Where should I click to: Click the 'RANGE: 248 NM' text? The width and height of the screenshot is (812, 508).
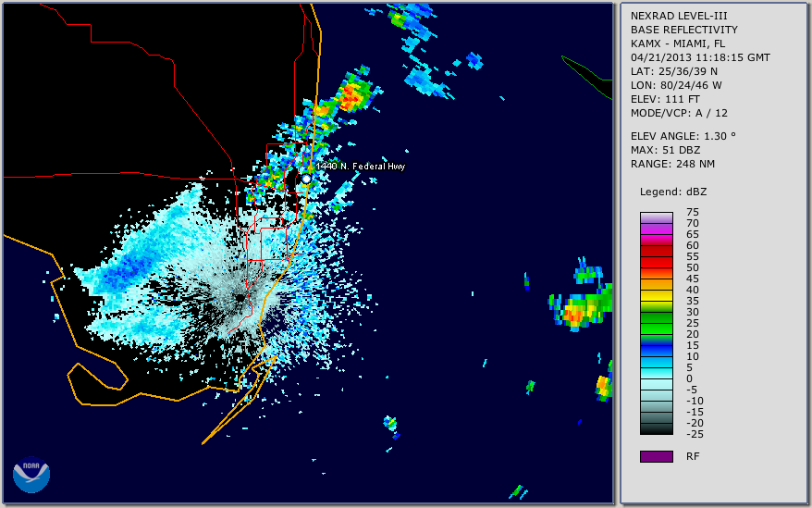672,164
